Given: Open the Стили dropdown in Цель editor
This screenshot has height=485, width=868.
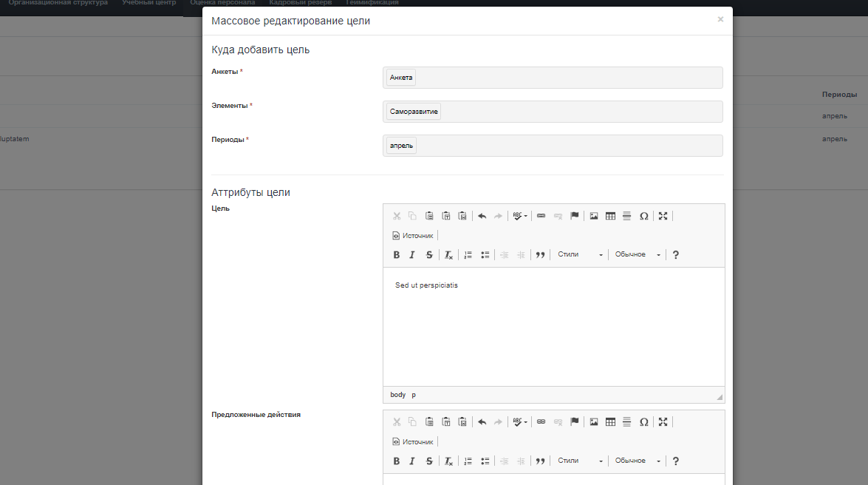Looking at the screenshot, I should point(580,255).
